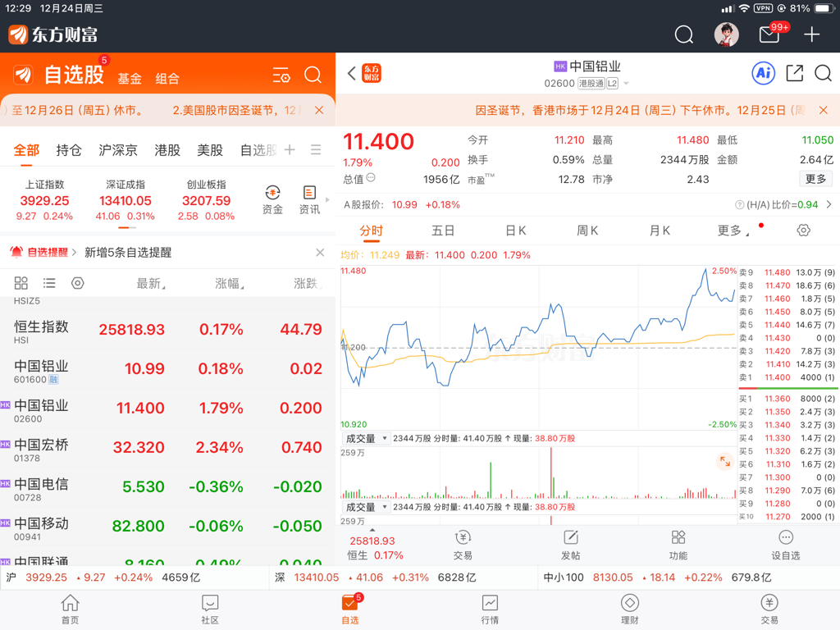Expand 更多 chart period options

coord(733,231)
